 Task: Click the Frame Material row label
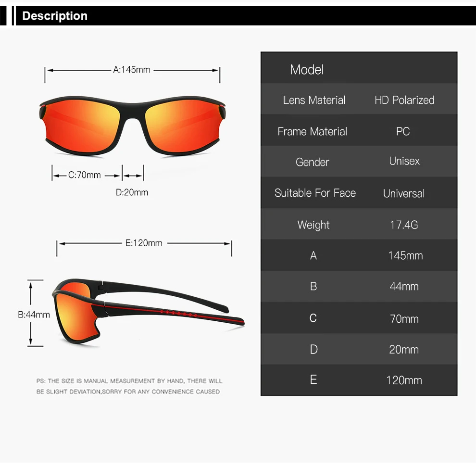click(x=313, y=131)
